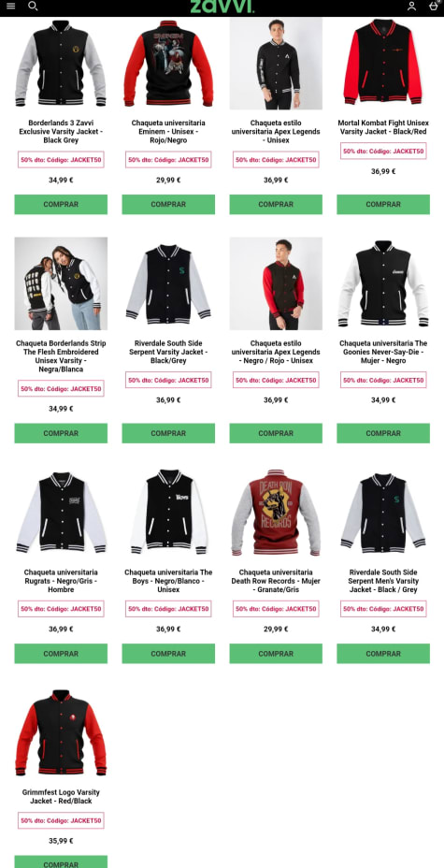The height and width of the screenshot is (868, 444).
Task: Select JACKET50 code badge under Mortal Kombat
Action: pyautogui.click(x=383, y=152)
